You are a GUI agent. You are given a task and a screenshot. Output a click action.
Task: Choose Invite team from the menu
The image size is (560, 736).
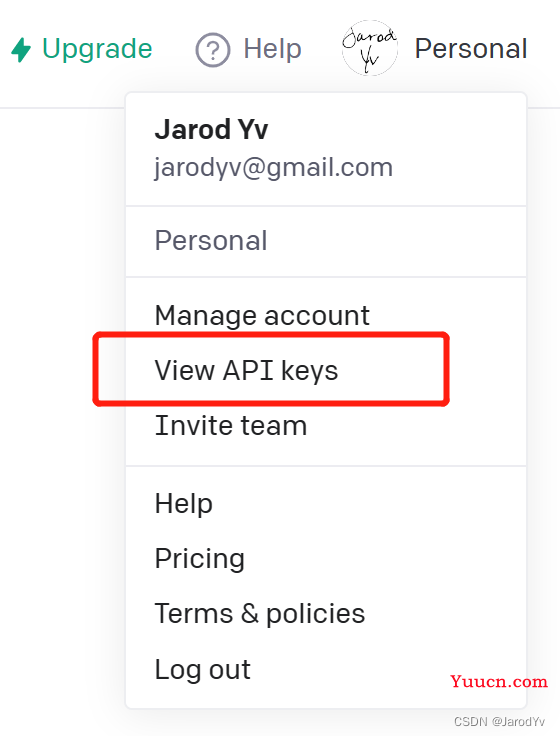(x=326, y=426)
